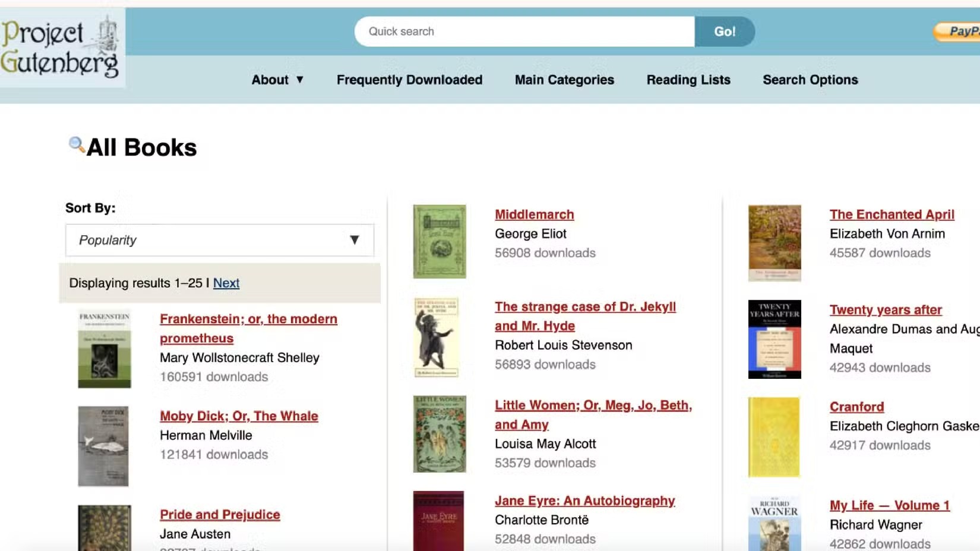The height and width of the screenshot is (551, 980).
Task: Click Next to see more results
Action: [x=226, y=283]
